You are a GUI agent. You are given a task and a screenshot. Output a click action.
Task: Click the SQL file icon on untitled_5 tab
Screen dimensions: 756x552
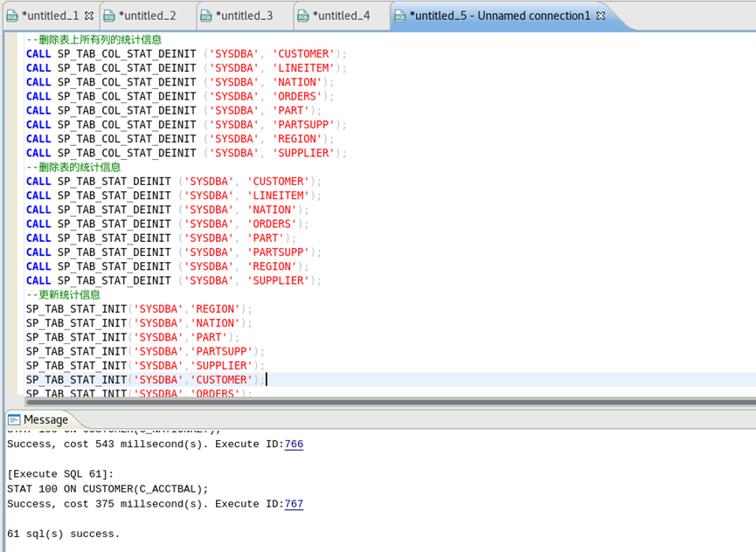400,17
